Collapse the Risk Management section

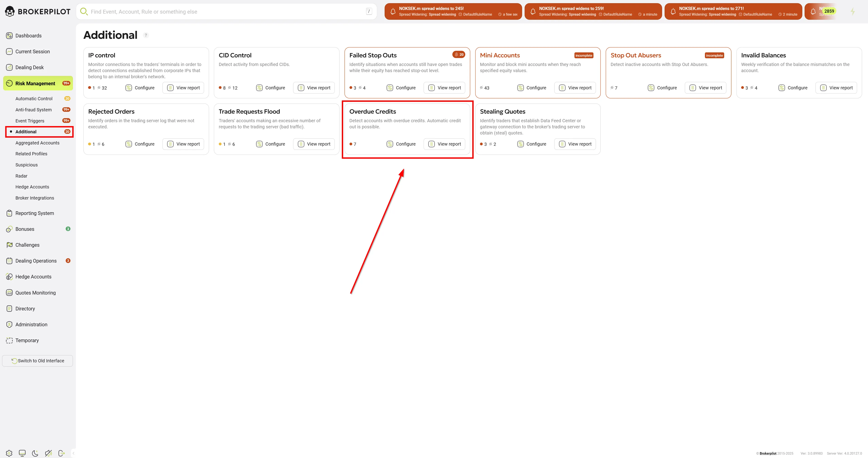tap(38, 83)
